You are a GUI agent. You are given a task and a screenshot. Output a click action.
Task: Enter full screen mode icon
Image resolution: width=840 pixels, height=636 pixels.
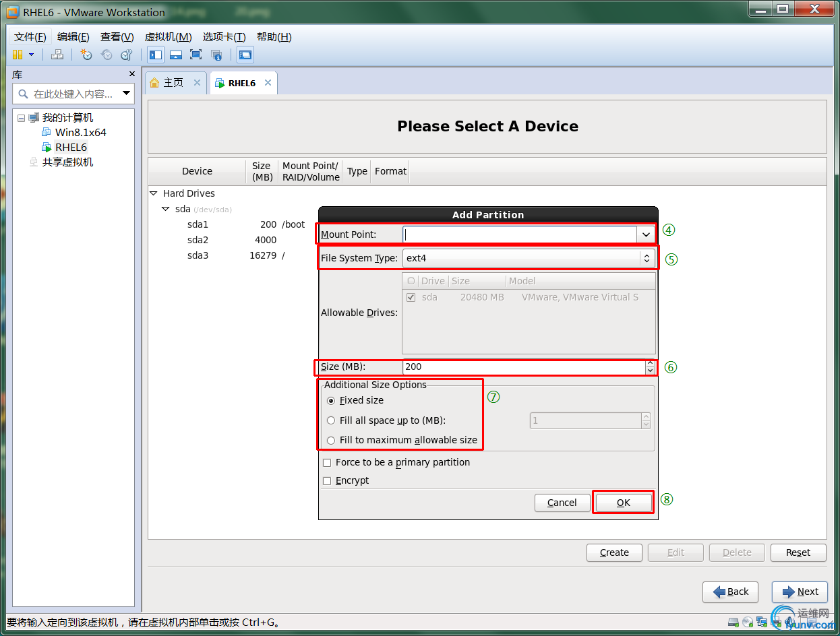click(x=196, y=55)
